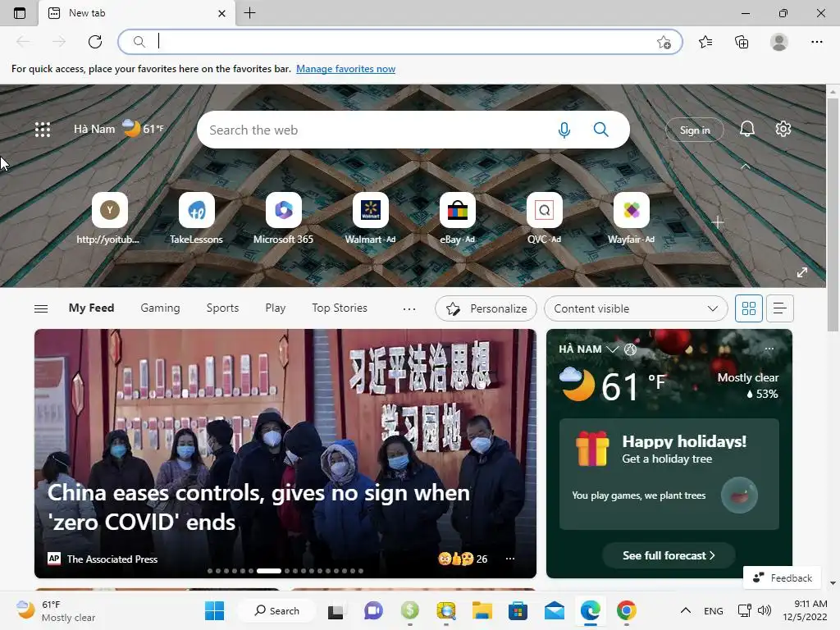The height and width of the screenshot is (630, 840).
Task: Show hidden system tray icons
Action: (x=685, y=610)
